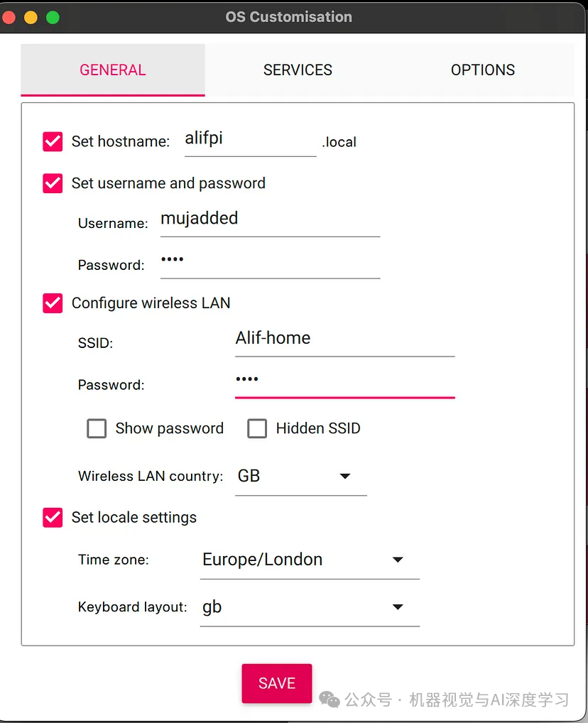The width and height of the screenshot is (588, 723).
Task: Toggle off Set locale settings
Action: [52, 518]
